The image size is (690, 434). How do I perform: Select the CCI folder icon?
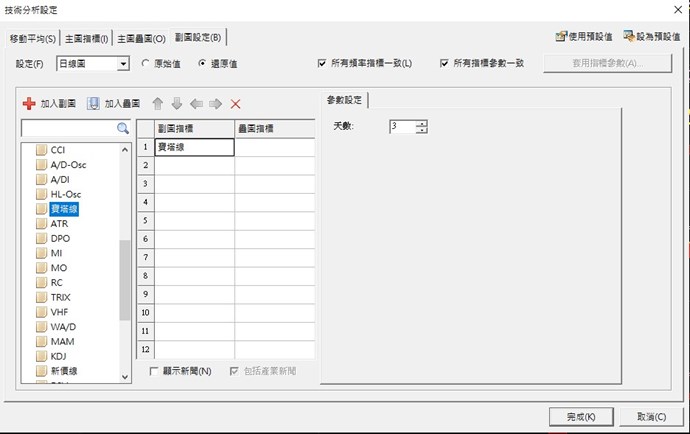(x=41, y=150)
